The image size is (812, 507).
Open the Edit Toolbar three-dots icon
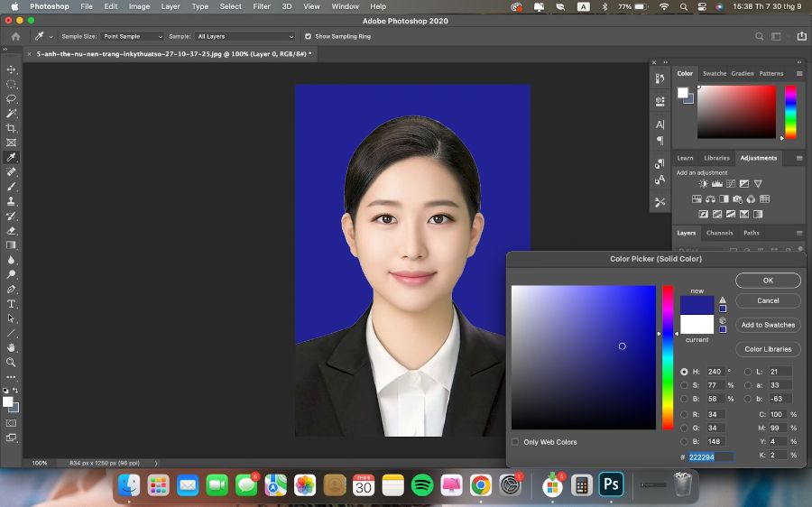click(x=11, y=377)
